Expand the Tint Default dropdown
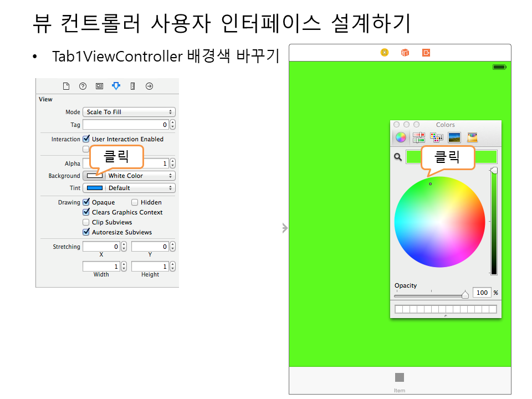The width and height of the screenshot is (532, 399). [x=140, y=188]
